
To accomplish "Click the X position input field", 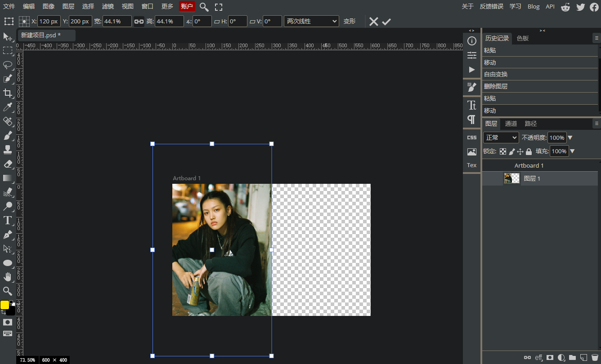I will coord(49,21).
